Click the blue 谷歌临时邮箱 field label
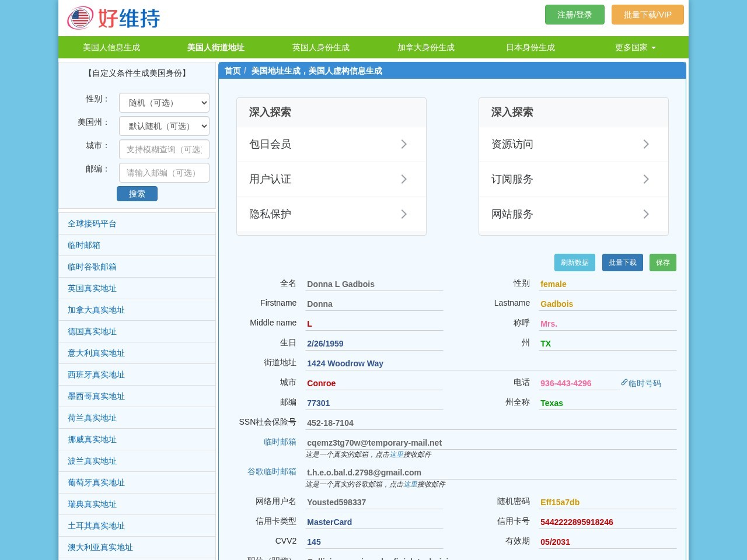Image resolution: width=747 pixels, height=560 pixels. pyautogui.click(x=272, y=471)
